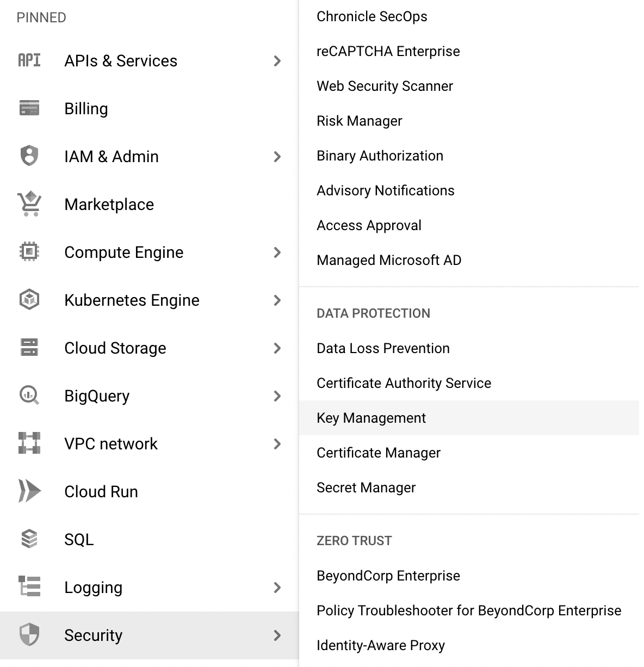Open BeyondCorp Enterprise
This screenshot has width=644, height=667.
(x=388, y=576)
